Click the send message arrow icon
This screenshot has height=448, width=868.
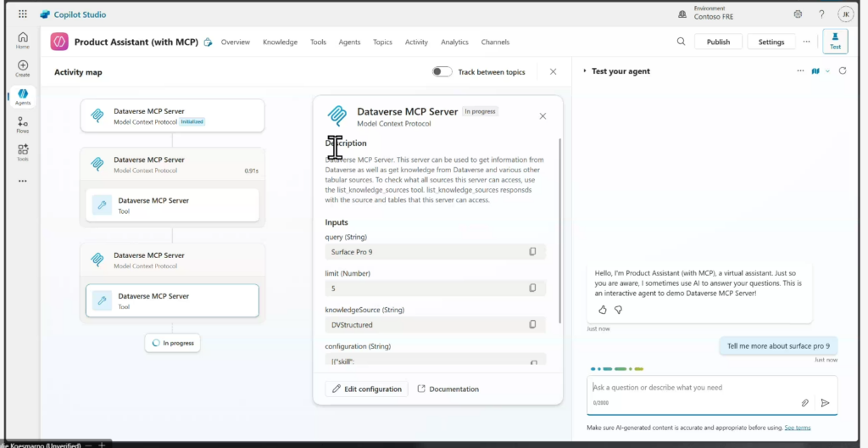[x=825, y=403]
